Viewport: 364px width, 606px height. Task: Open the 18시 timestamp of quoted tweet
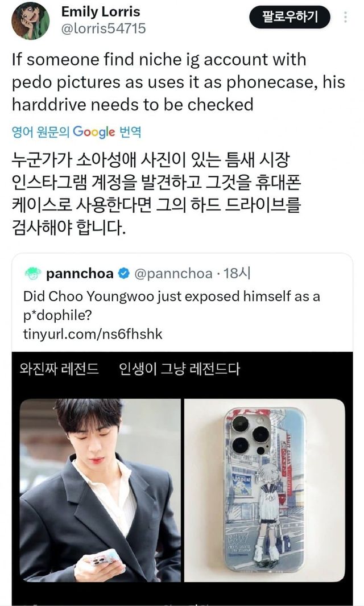click(x=237, y=274)
